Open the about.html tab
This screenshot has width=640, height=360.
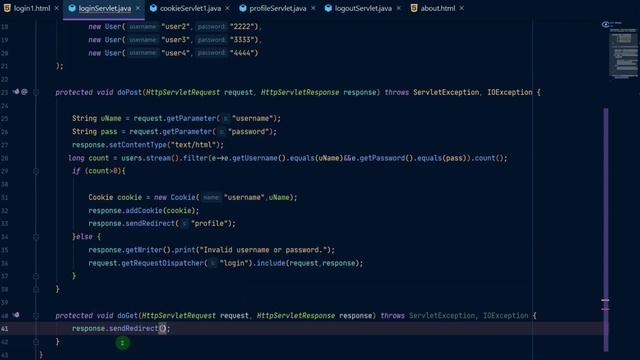pyautogui.click(x=438, y=8)
